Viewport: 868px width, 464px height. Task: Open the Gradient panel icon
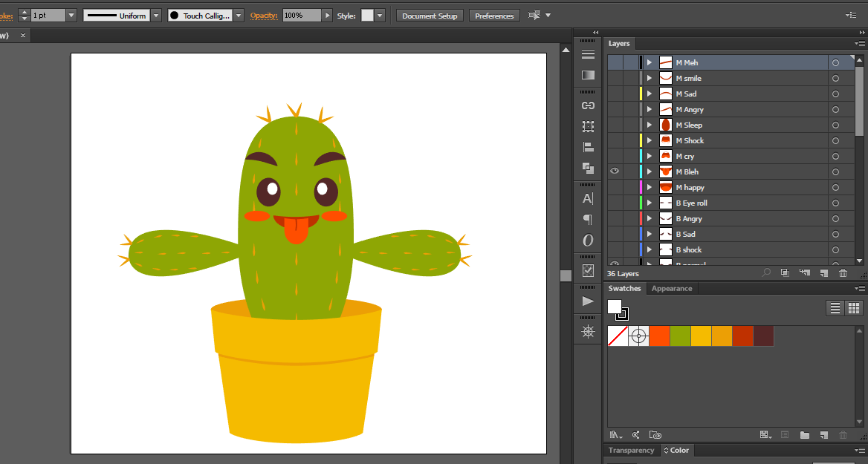pos(588,75)
